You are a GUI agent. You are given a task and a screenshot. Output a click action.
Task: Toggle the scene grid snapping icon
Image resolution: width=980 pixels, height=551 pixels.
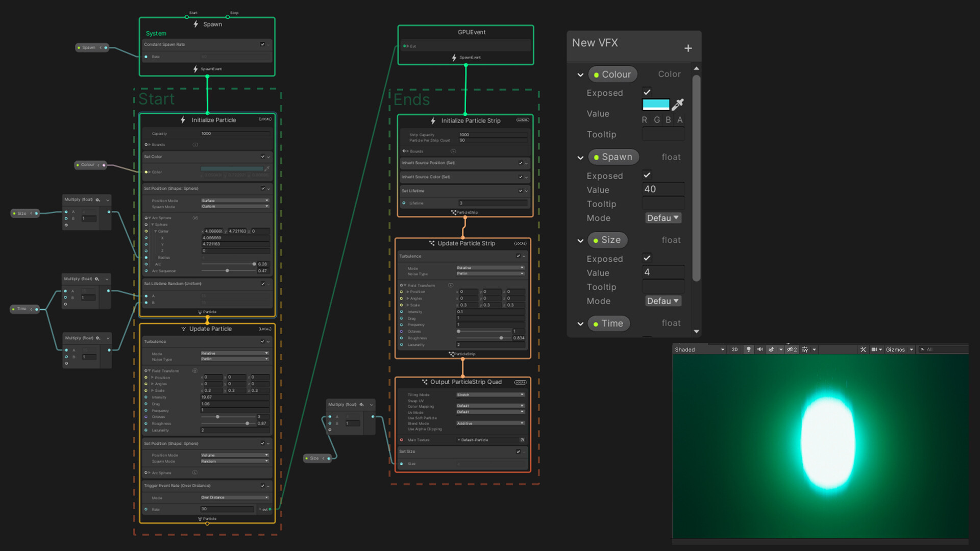[805, 349]
